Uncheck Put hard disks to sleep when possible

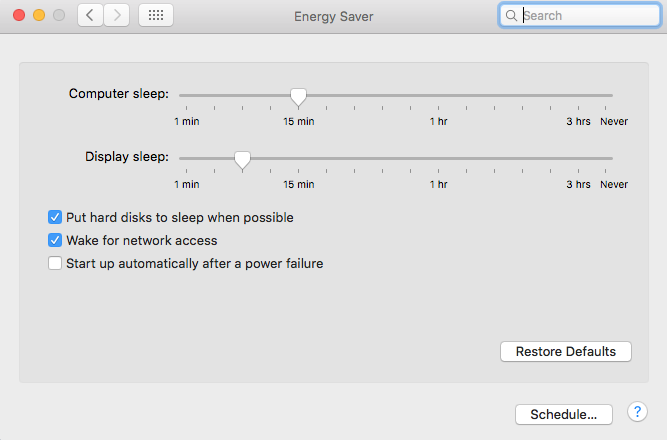tap(55, 217)
